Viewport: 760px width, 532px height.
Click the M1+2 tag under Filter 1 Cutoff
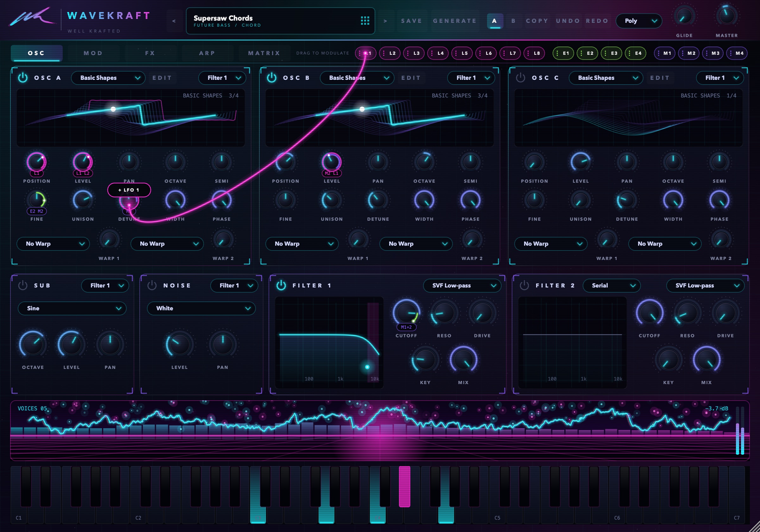coord(406,327)
